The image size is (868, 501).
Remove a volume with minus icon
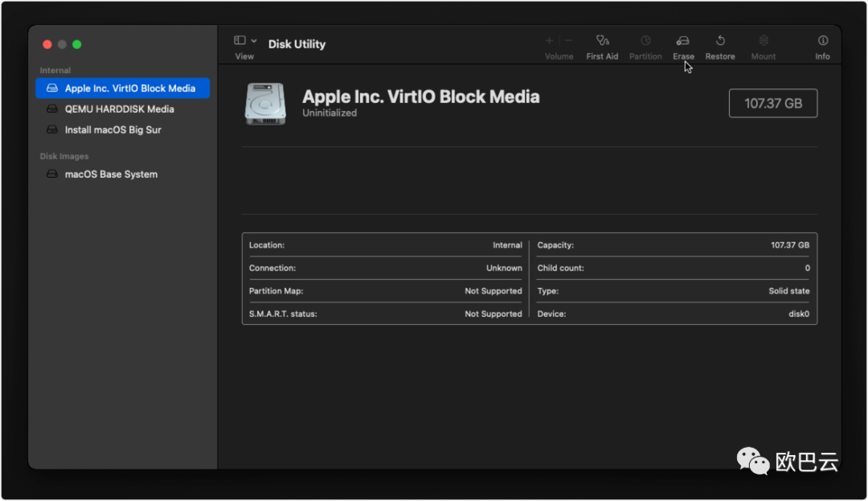569,41
